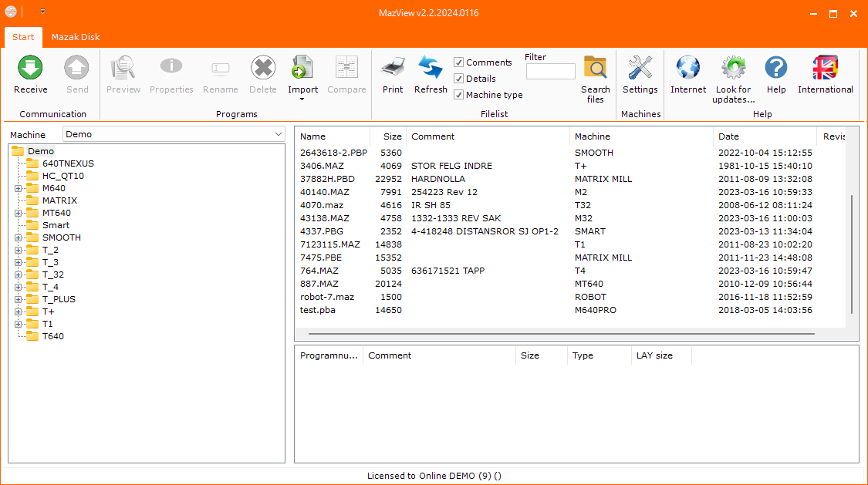Click Look for updates icon
This screenshot has width=868, height=485.
coord(734,68)
